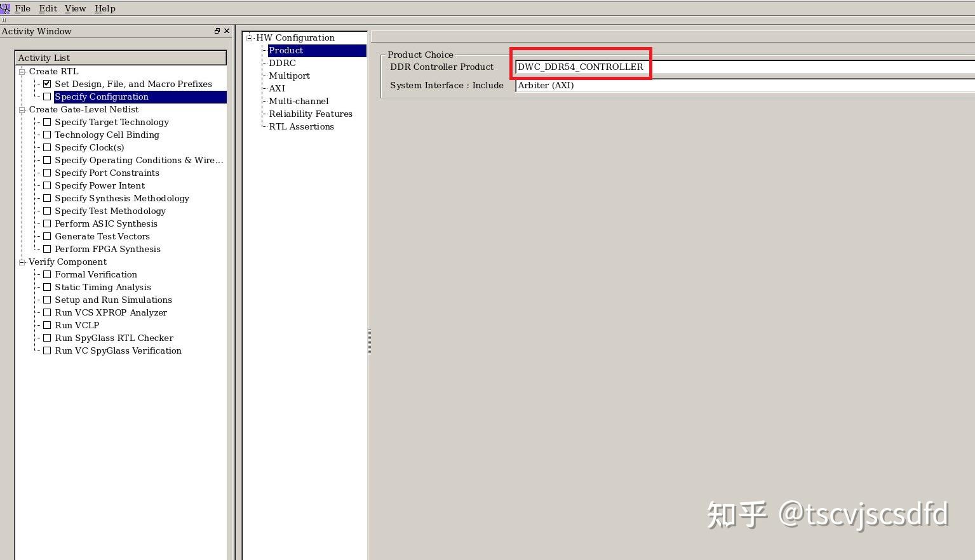Image resolution: width=975 pixels, height=560 pixels.
Task: Collapse the HW Configuration tree node
Action: 248,37
